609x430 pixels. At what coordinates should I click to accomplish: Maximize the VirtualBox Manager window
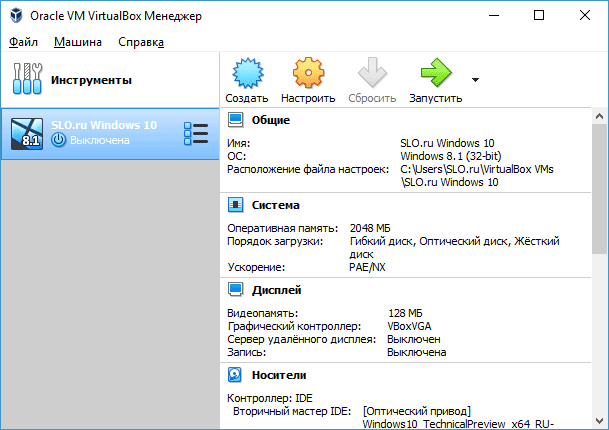[x=539, y=16]
